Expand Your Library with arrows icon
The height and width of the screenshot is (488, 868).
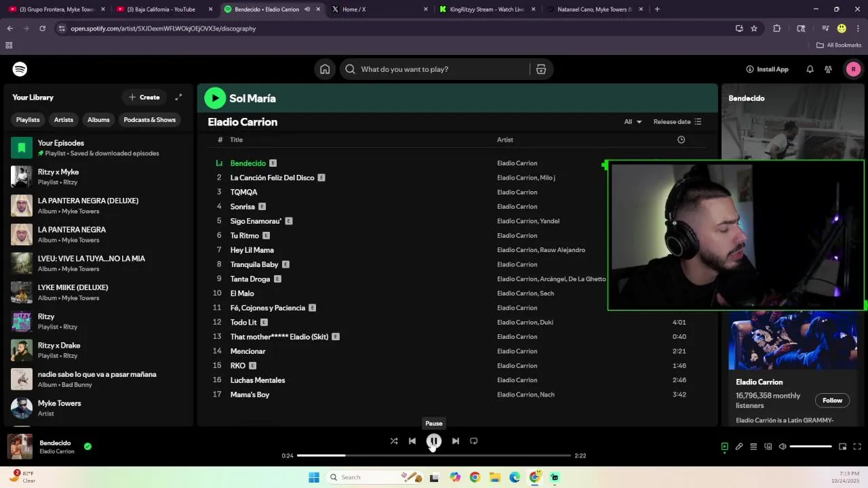(x=178, y=98)
